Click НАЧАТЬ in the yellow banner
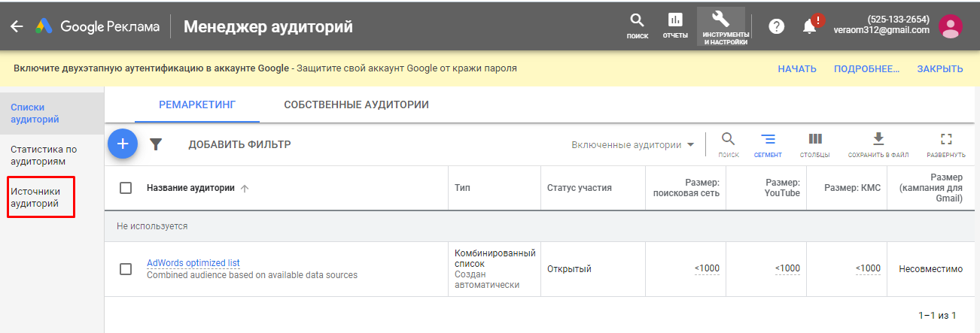The height and width of the screenshot is (333, 980). pos(797,68)
